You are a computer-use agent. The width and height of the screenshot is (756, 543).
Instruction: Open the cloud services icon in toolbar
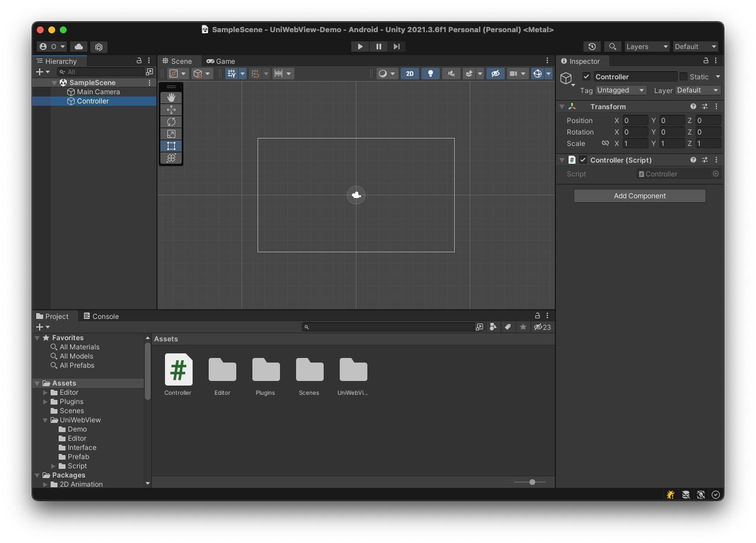point(79,47)
